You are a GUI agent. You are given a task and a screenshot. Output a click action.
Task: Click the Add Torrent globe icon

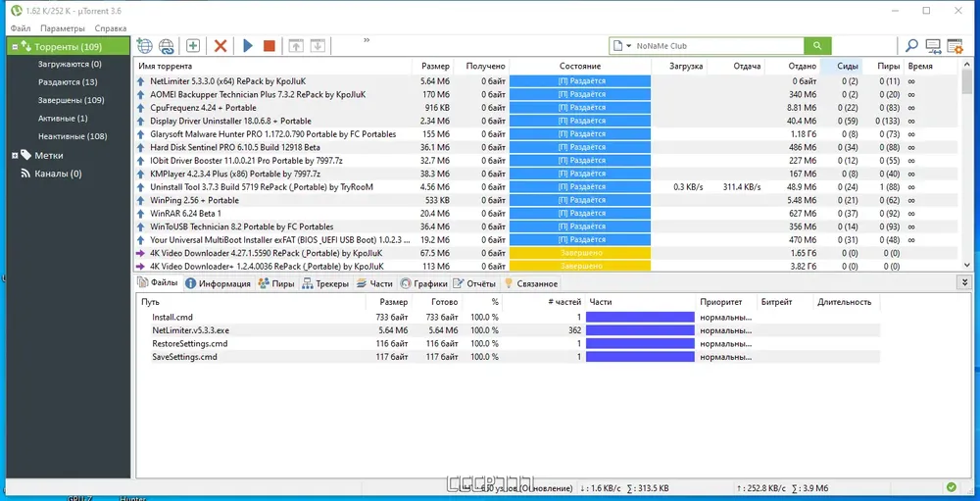(144, 46)
